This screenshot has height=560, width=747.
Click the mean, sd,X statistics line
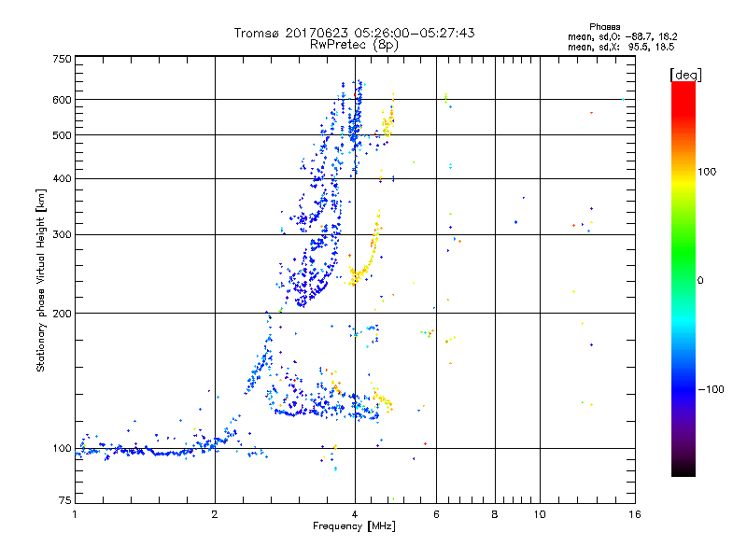(621, 48)
